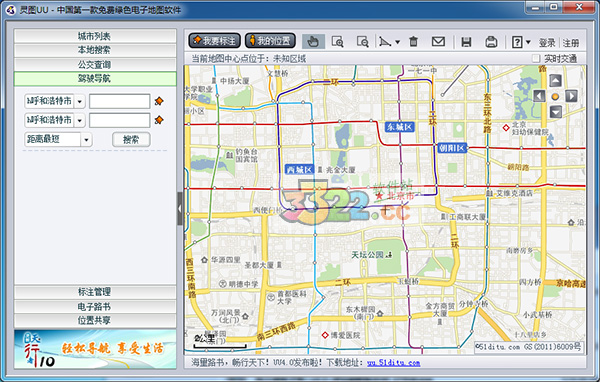600x382 pixels.
Task: Select the hand pan tool
Action: coord(313,41)
